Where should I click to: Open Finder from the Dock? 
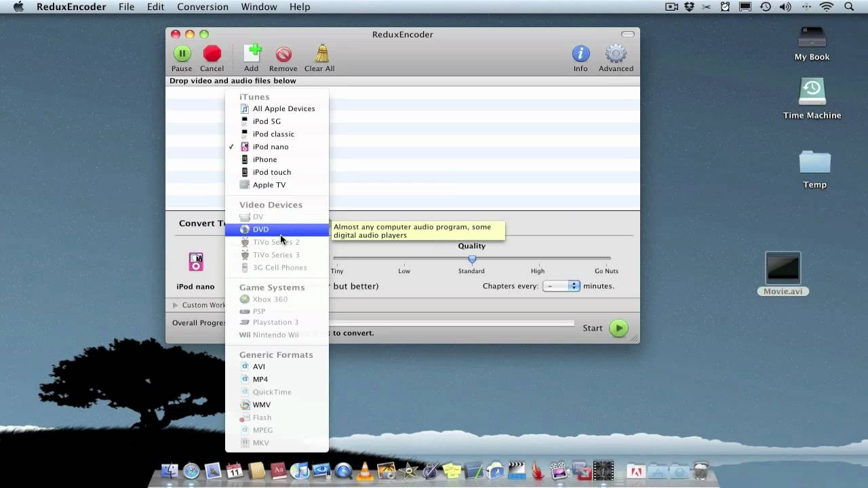tap(170, 470)
